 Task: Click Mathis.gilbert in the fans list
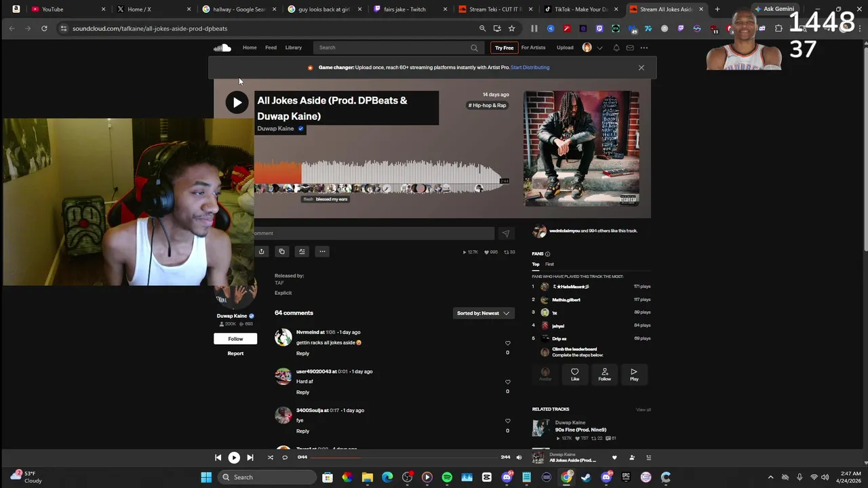tap(566, 300)
